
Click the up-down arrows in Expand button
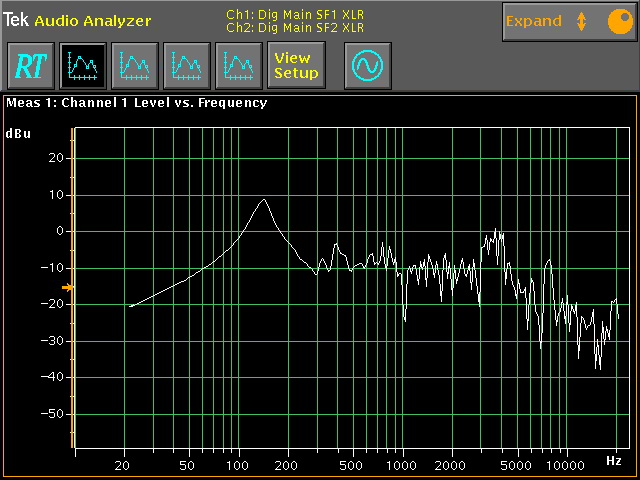(x=581, y=21)
